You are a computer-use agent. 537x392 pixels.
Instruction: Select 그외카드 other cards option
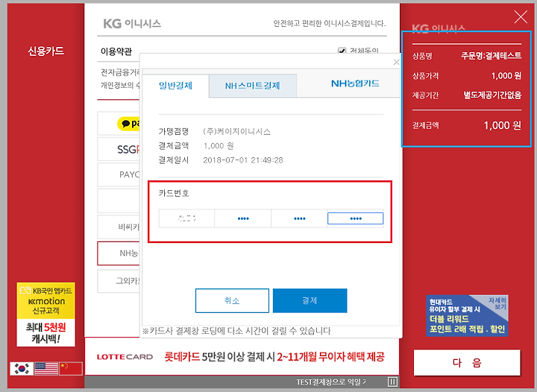point(119,281)
